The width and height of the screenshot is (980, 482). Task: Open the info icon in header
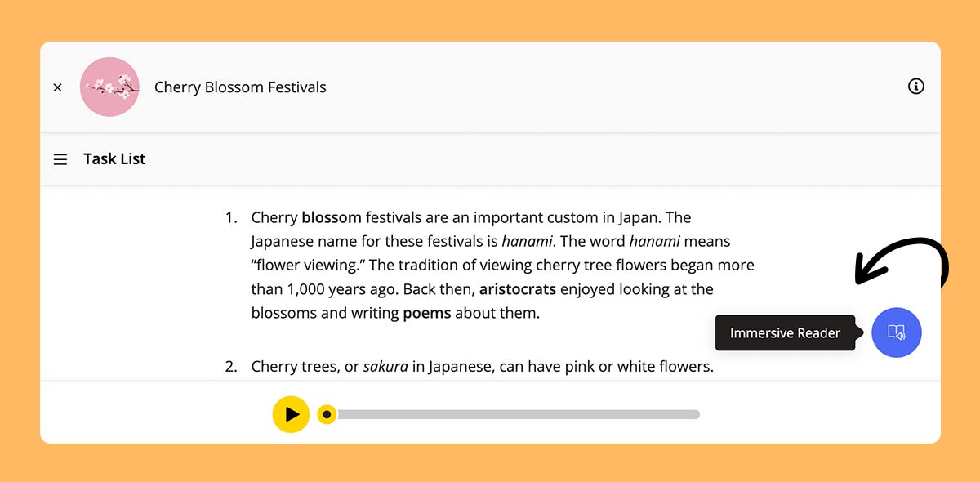(915, 86)
